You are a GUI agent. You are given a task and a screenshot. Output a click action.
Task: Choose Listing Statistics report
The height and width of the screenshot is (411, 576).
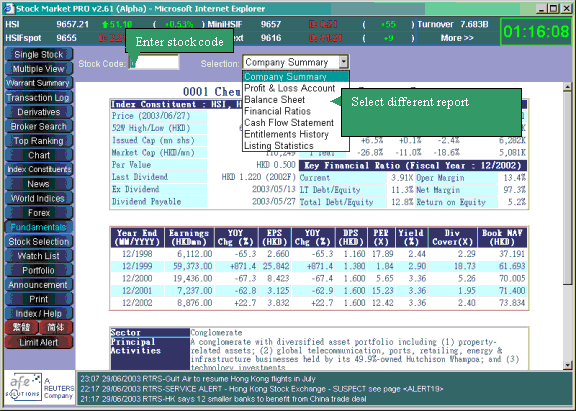[x=296, y=145]
